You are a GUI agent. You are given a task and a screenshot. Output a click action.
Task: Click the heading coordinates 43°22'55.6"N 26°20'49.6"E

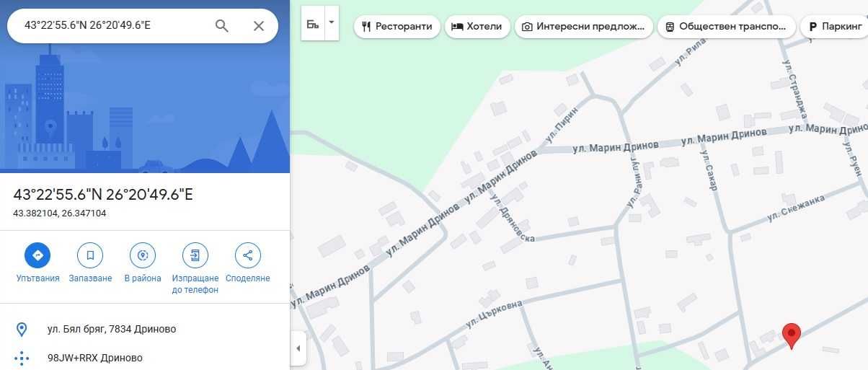point(104,195)
